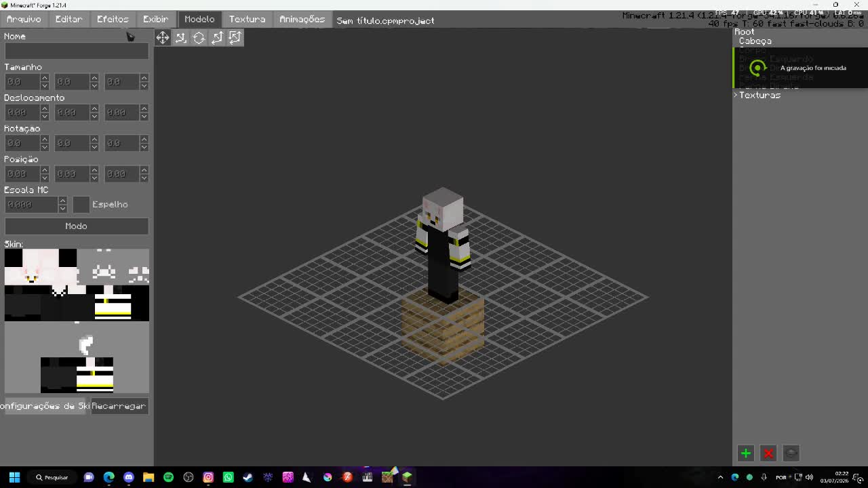The image size is (868, 488).
Task: Open the Efeitos menu
Action: 113,19
